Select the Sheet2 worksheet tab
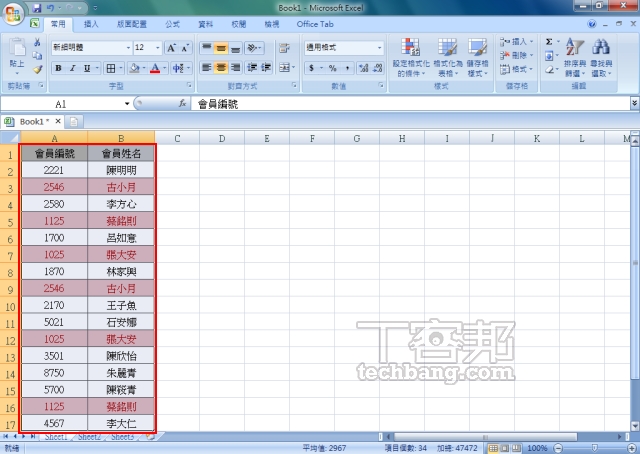This screenshot has height=454, width=640. coord(89,436)
